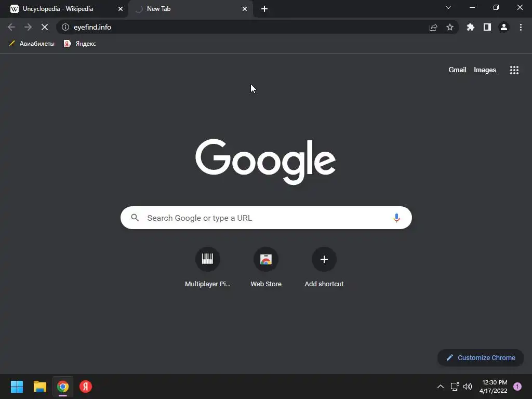Open Gmail link

[x=457, y=70]
